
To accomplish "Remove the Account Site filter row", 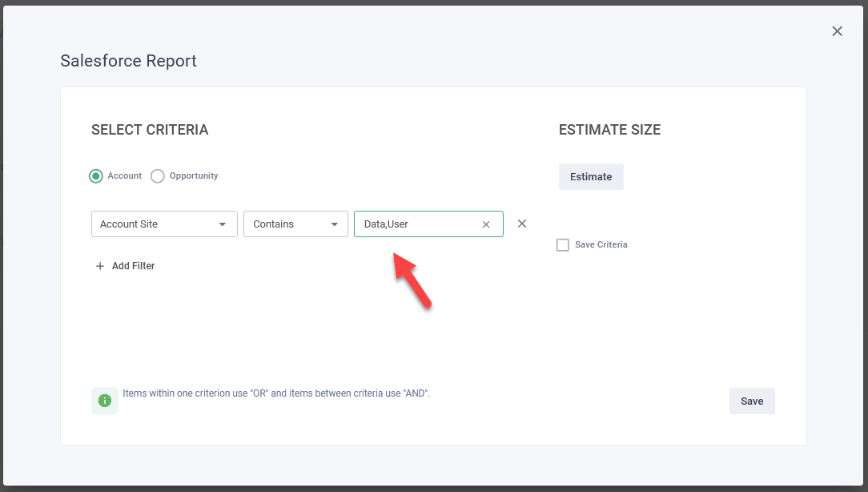I will [522, 224].
